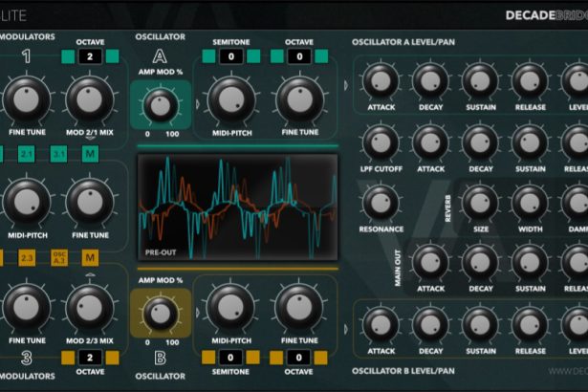The height and width of the screenshot is (392, 588).
Task: Toggle the orange 2.3 routing button
Action: 27,256
